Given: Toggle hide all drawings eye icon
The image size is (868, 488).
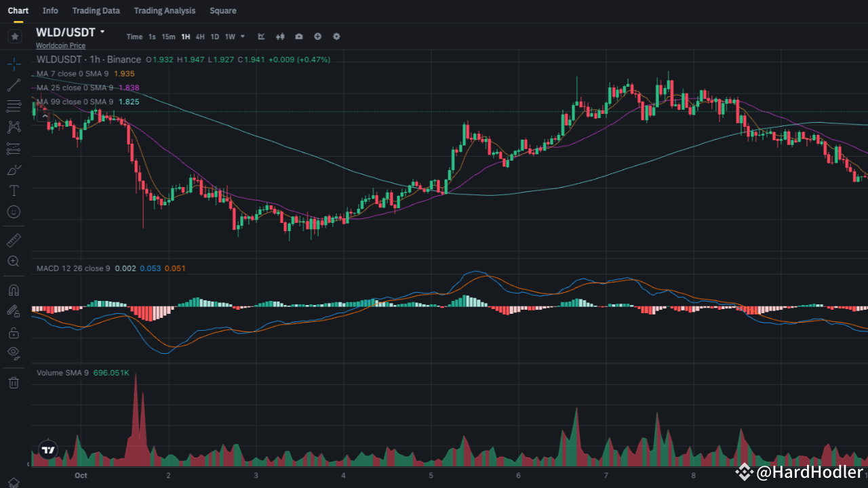Looking at the screenshot, I should [x=14, y=352].
